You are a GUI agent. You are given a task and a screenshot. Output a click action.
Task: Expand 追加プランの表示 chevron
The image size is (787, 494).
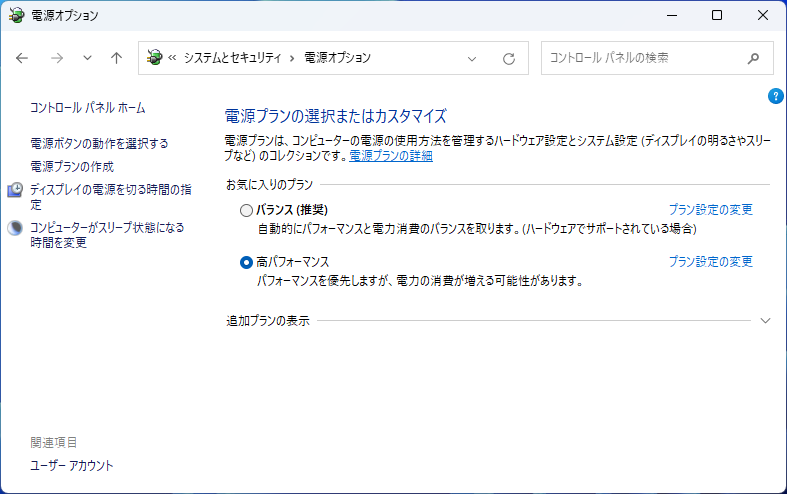765,320
